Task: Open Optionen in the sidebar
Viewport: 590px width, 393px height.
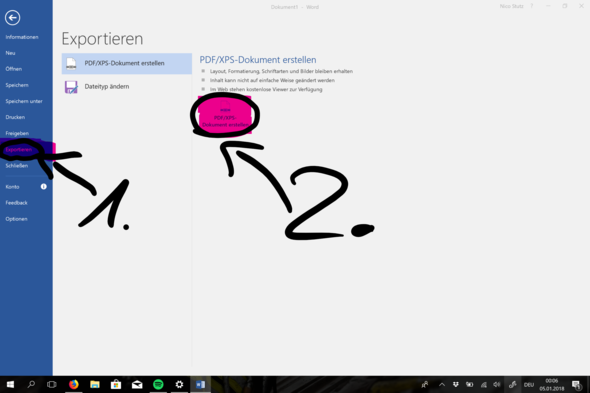Action: [17, 219]
